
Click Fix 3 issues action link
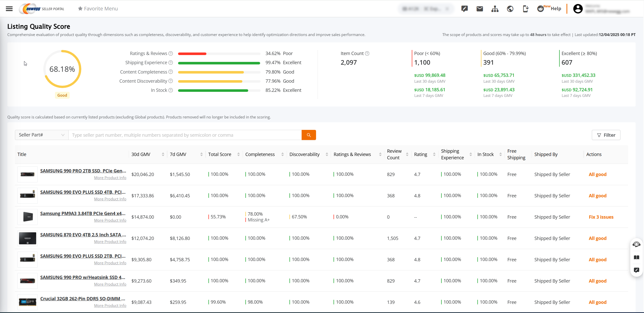tap(601, 217)
